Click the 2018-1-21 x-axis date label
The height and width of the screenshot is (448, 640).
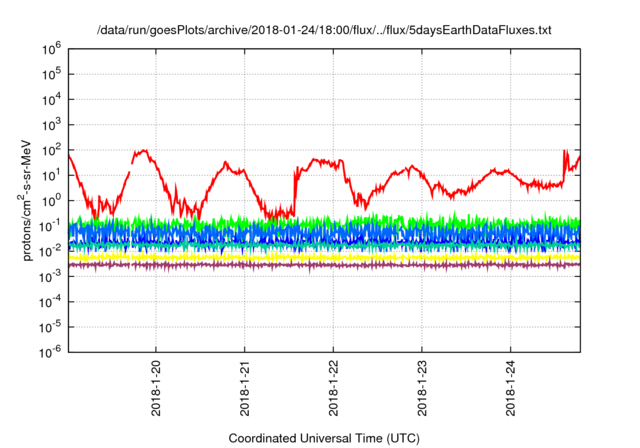(244, 388)
